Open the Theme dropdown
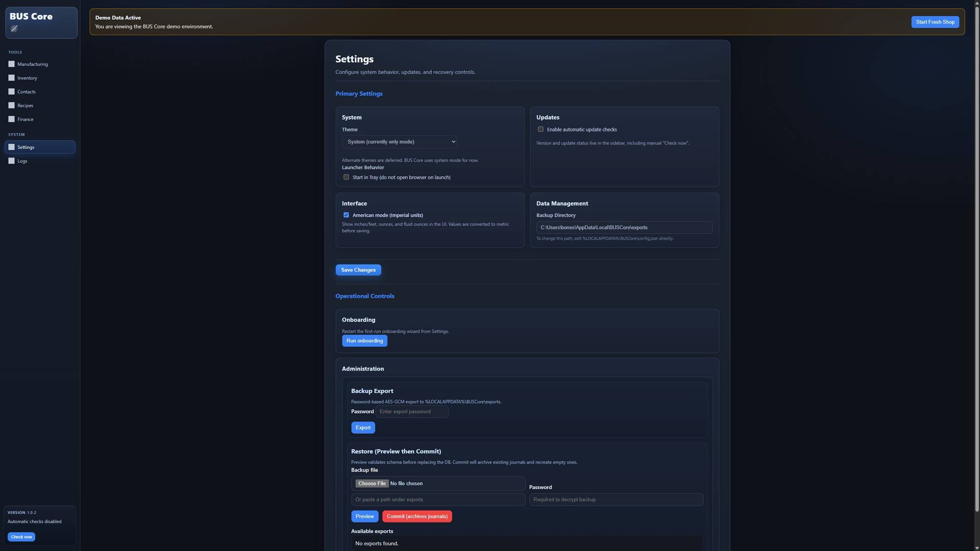This screenshot has width=980, height=551. (x=399, y=142)
